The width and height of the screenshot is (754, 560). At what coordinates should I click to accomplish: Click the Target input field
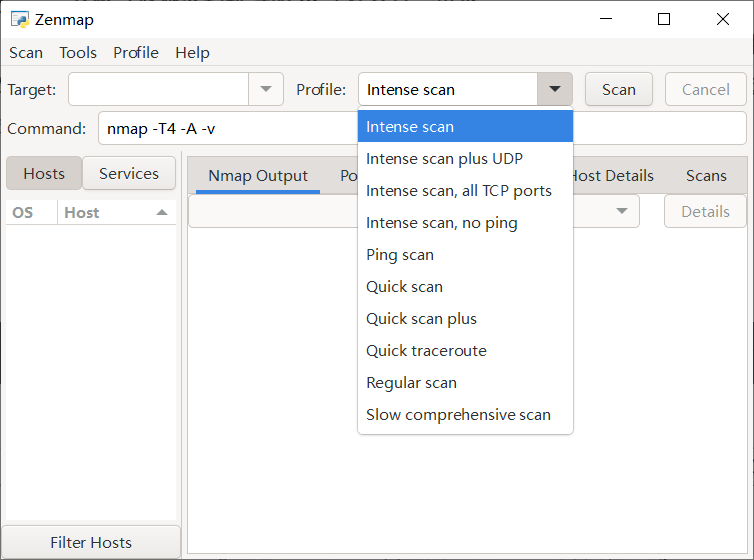coord(158,89)
